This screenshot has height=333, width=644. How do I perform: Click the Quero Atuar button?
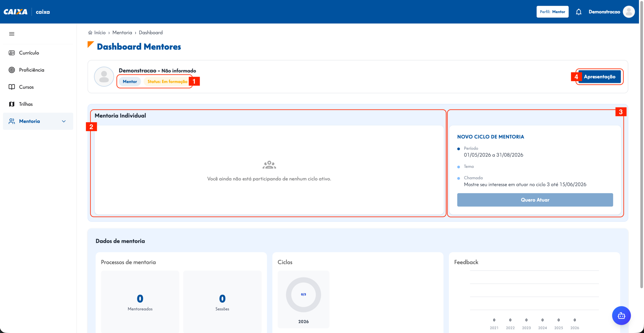[x=535, y=200]
